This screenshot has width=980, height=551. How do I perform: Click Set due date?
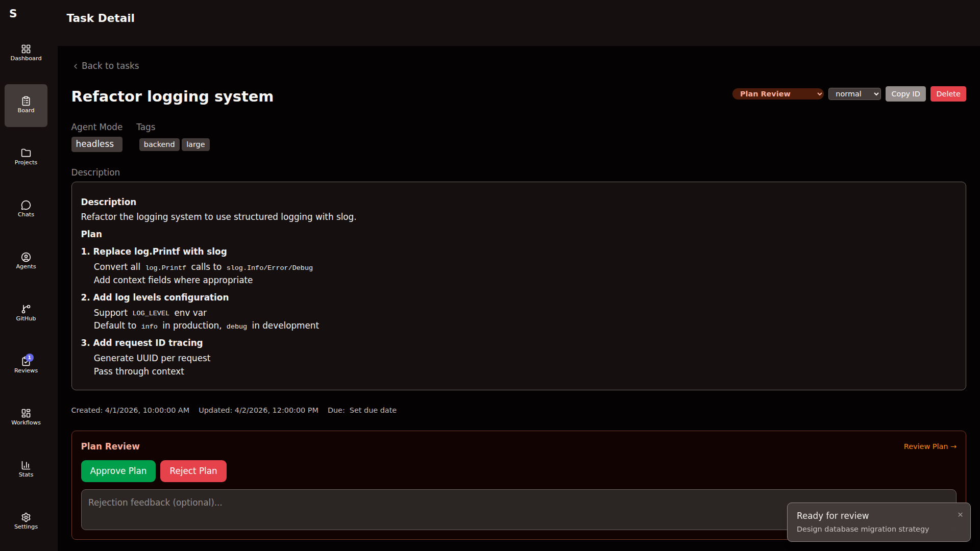[373, 410]
